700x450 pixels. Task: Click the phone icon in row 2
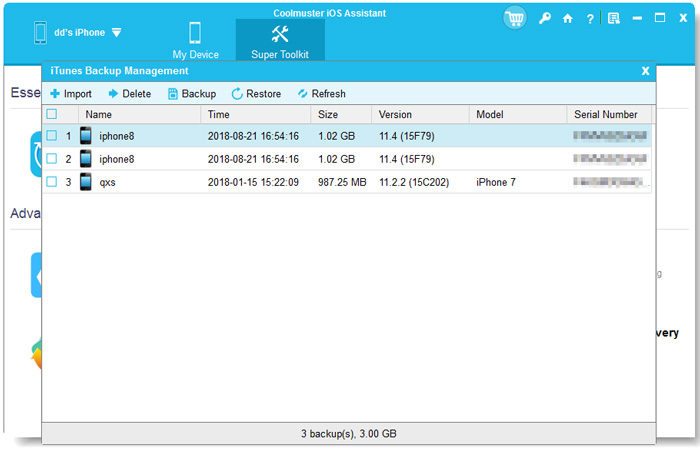click(x=86, y=159)
